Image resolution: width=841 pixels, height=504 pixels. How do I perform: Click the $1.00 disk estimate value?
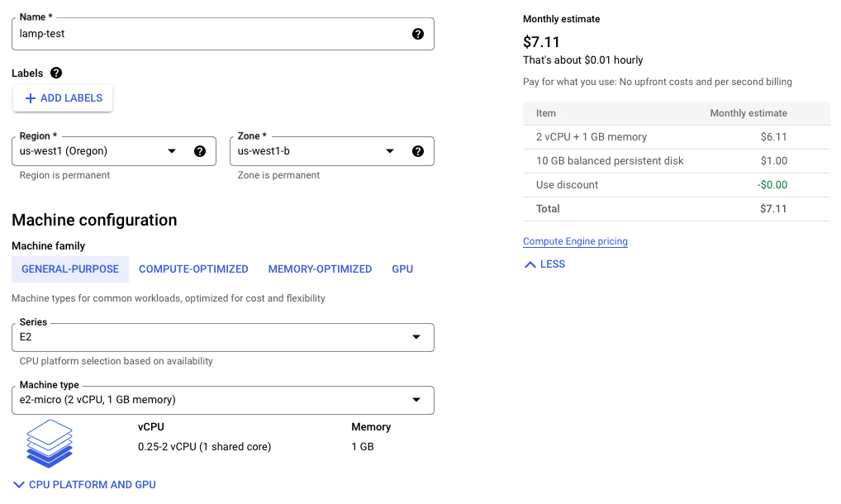pos(773,161)
